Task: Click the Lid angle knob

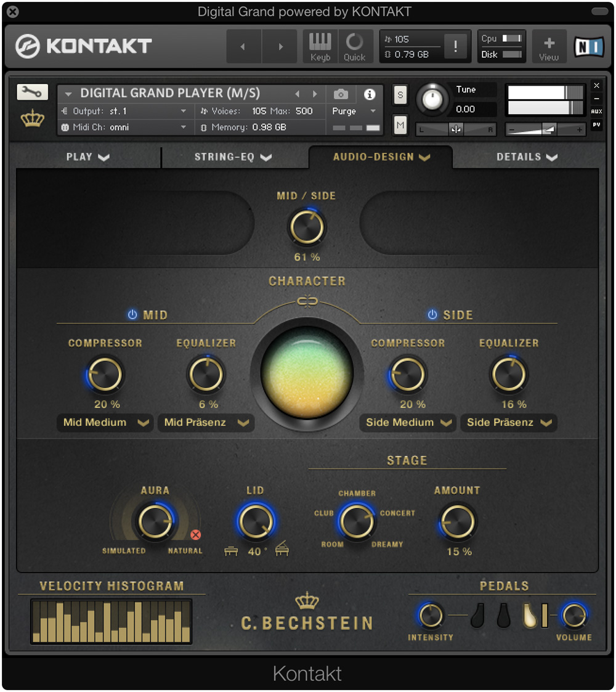Action: [x=256, y=521]
